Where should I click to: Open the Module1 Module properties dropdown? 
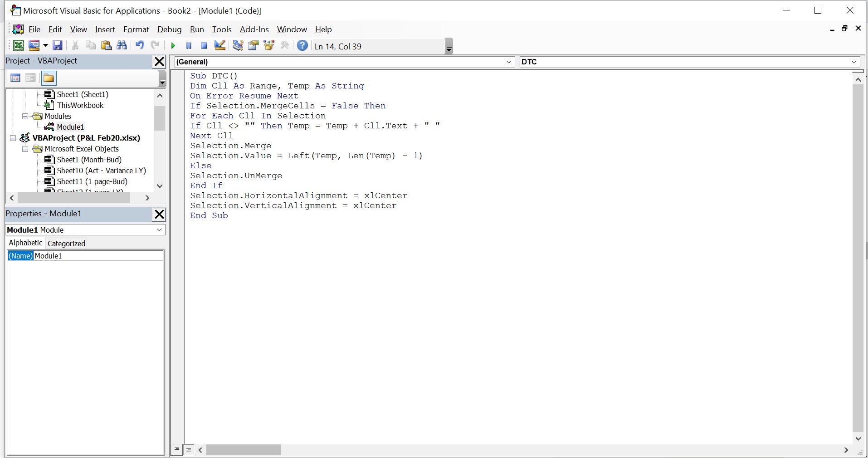(x=159, y=230)
